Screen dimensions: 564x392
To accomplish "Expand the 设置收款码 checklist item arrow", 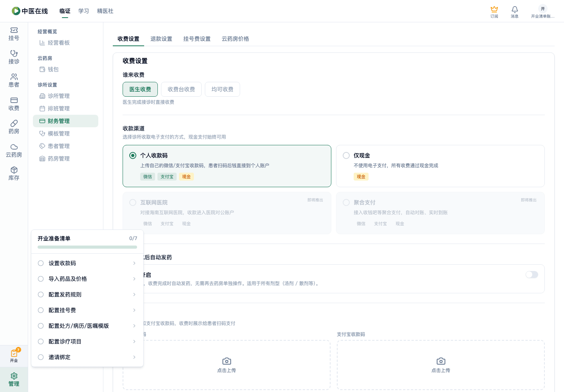I will tap(134, 263).
